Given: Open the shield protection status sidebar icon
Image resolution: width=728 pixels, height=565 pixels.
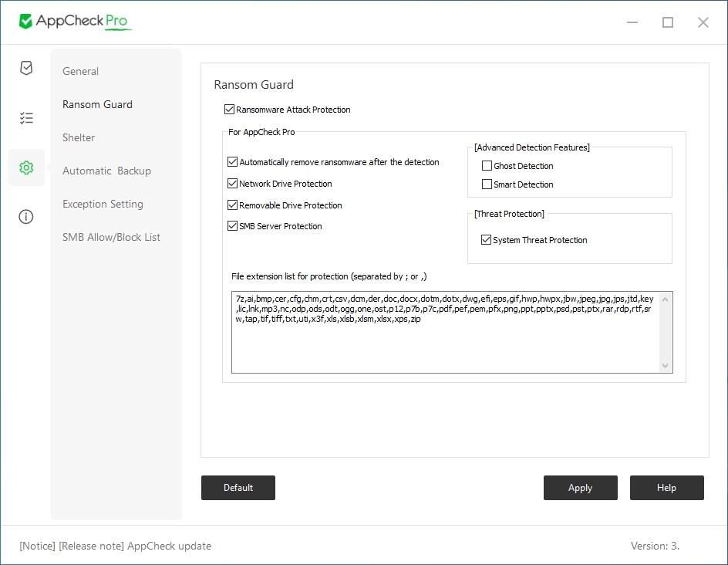Looking at the screenshot, I should (26, 68).
